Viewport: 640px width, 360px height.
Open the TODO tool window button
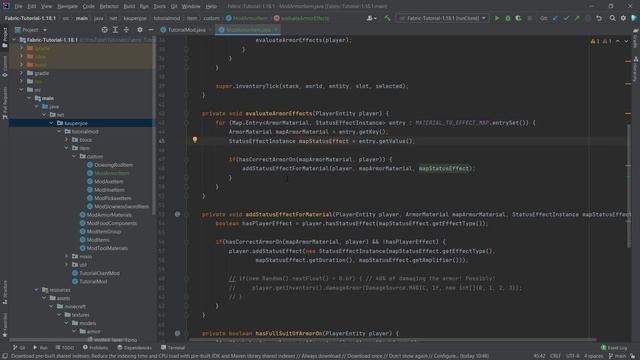(65, 348)
